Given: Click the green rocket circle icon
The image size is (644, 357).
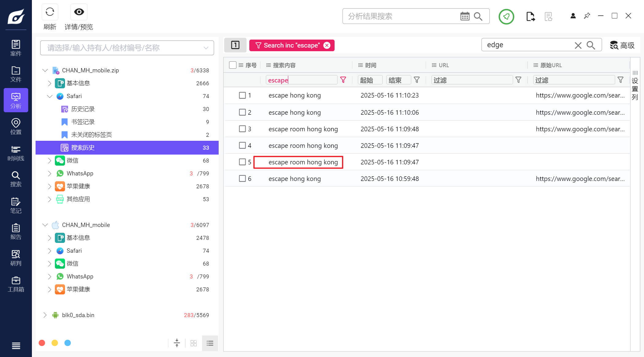Looking at the screenshot, I should (x=506, y=16).
